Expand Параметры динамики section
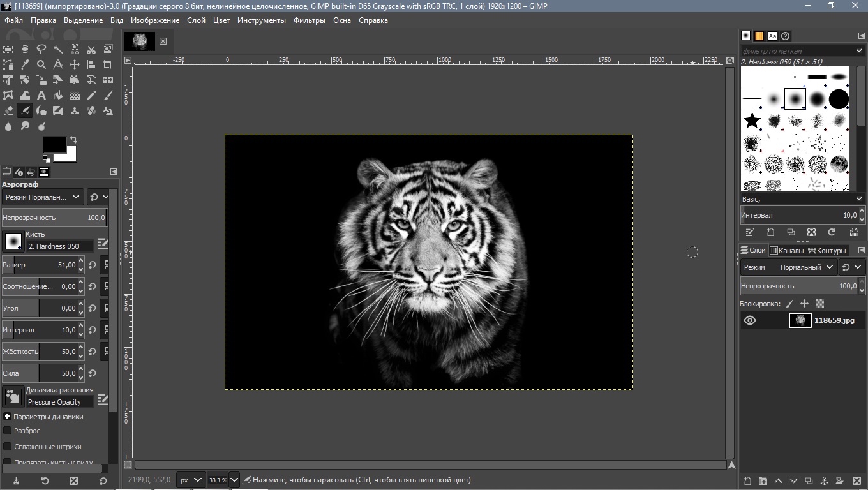The width and height of the screenshot is (868, 490). pyautogui.click(x=8, y=417)
